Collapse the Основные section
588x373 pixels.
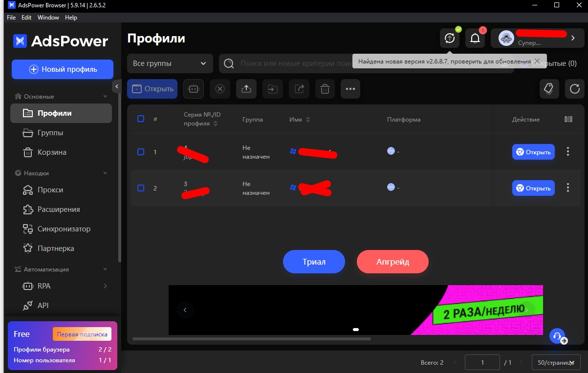click(105, 97)
